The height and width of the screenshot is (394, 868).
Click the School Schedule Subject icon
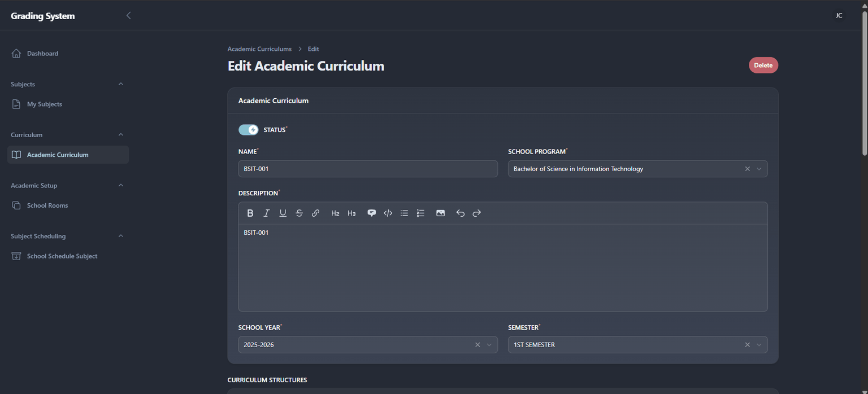pos(16,256)
